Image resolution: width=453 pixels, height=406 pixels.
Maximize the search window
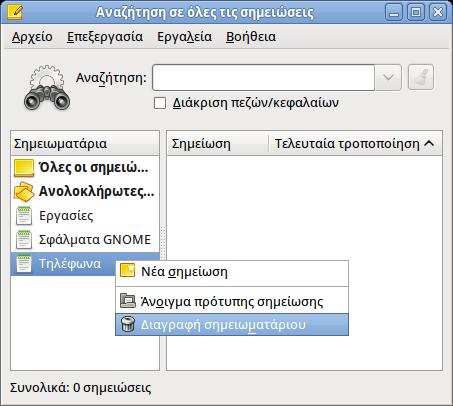[416, 12]
